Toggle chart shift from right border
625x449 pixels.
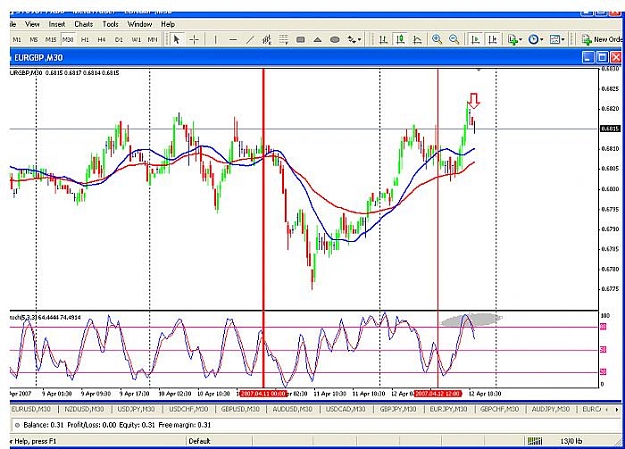coord(492,39)
